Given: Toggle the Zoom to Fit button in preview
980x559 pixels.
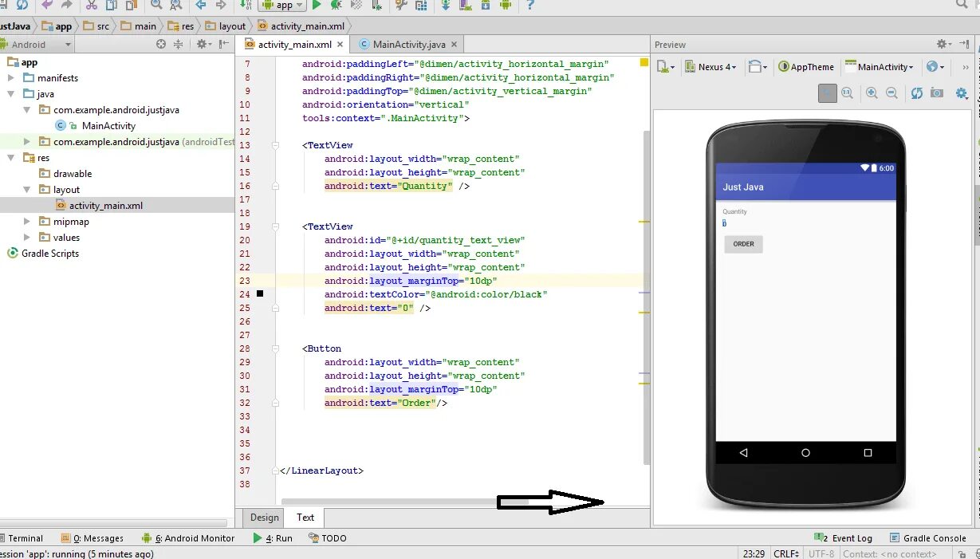Looking at the screenshot, I should tap(828, 93).
